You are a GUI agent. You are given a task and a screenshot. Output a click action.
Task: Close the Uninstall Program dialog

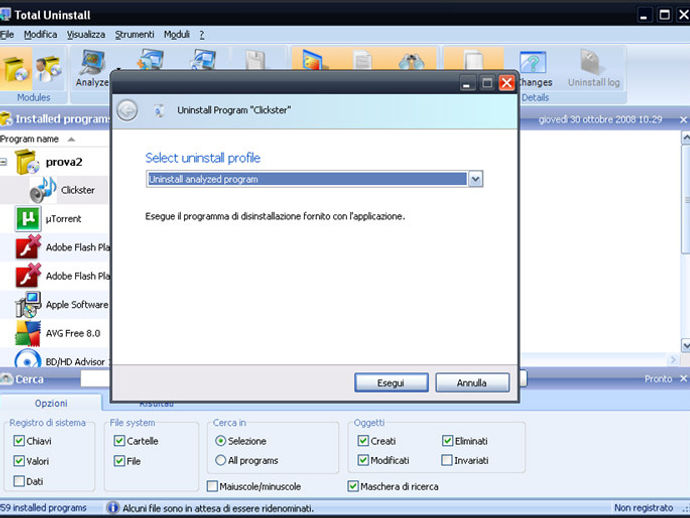(506, 82)
